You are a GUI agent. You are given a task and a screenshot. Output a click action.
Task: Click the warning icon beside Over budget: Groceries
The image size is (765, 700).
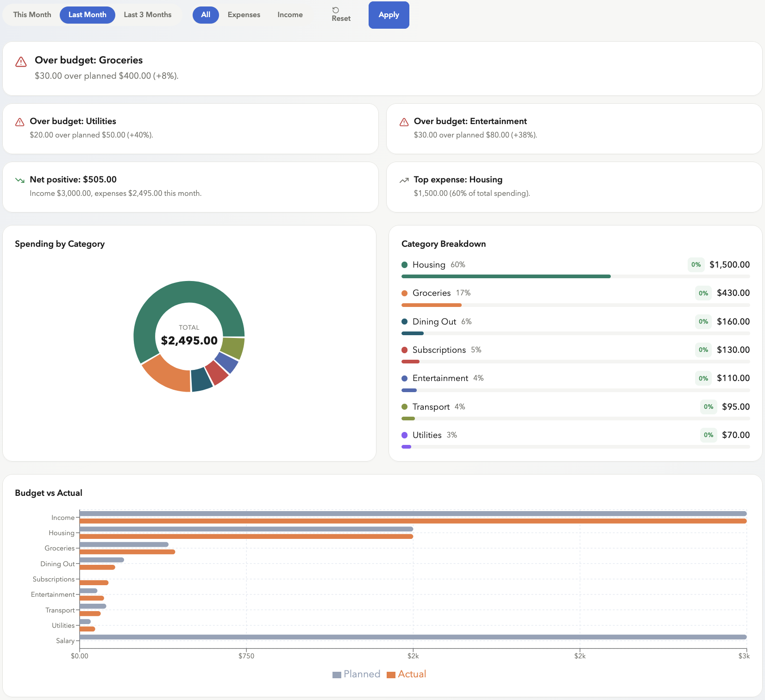(20, 61)
